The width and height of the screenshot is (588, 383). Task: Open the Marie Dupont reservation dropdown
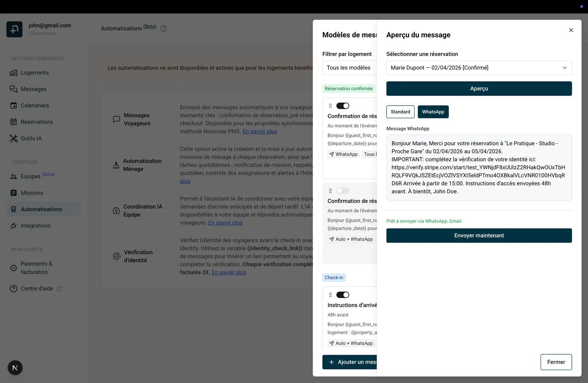pyautogui.click(x=479, y=68)
